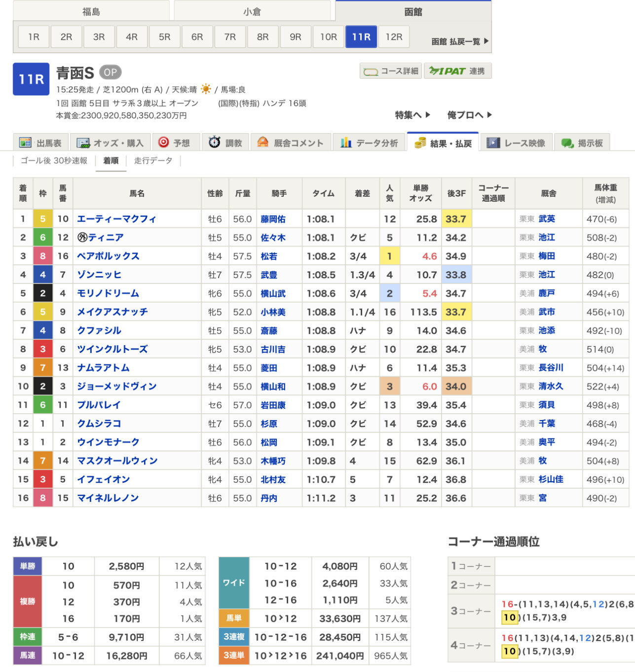Switch to the 小倉 racecourse tab
Screen dimensions: 635x672
pyautogui.click(x=252, y=11)
